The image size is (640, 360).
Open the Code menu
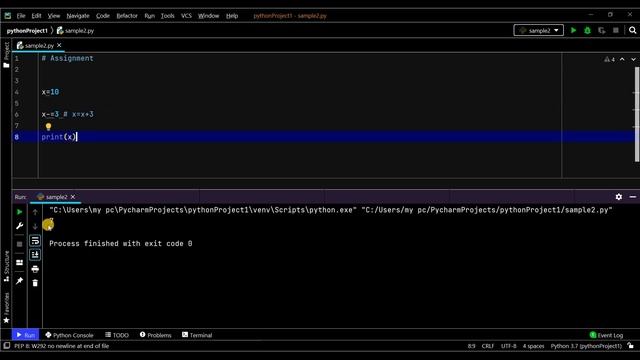[103, 16]
